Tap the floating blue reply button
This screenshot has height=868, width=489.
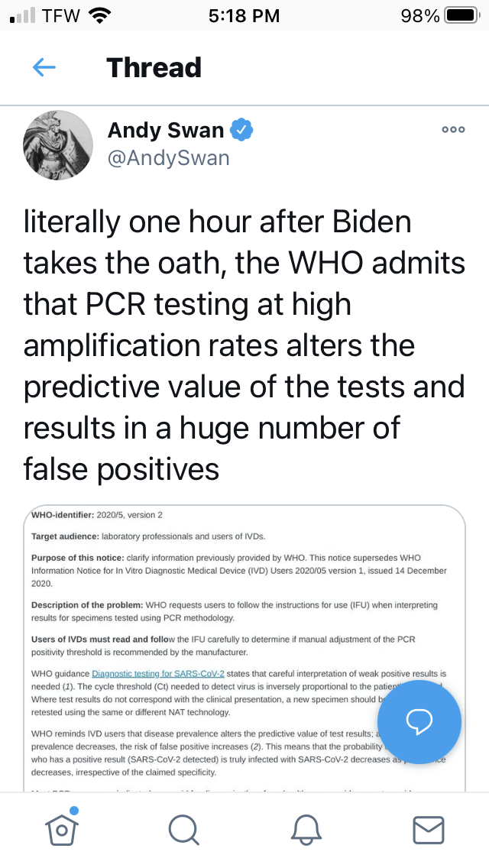click(x=419, y=721)
